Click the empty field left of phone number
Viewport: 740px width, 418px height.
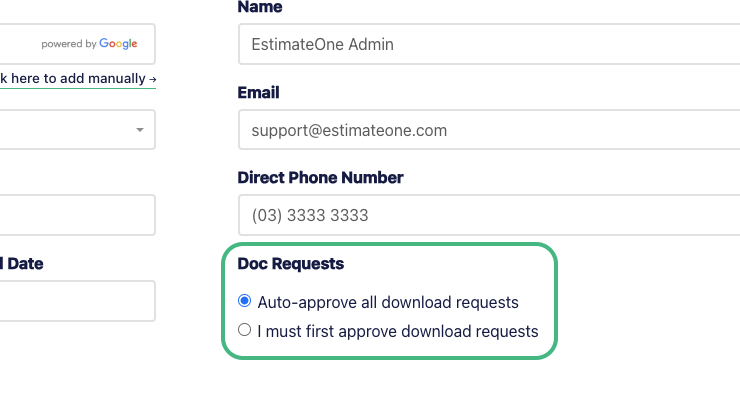(77, 215)
